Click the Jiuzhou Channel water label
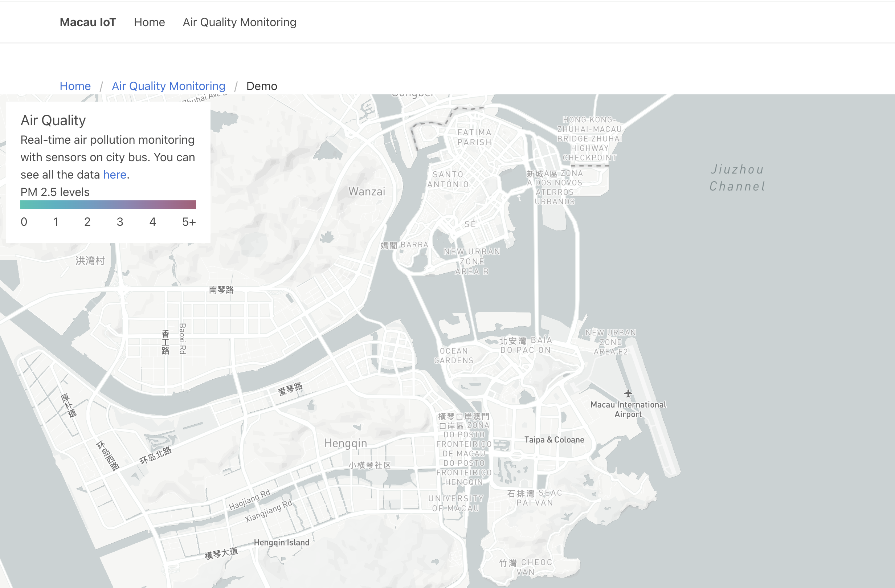The height and width of the screenshot is (588, 895). point(737,178)
